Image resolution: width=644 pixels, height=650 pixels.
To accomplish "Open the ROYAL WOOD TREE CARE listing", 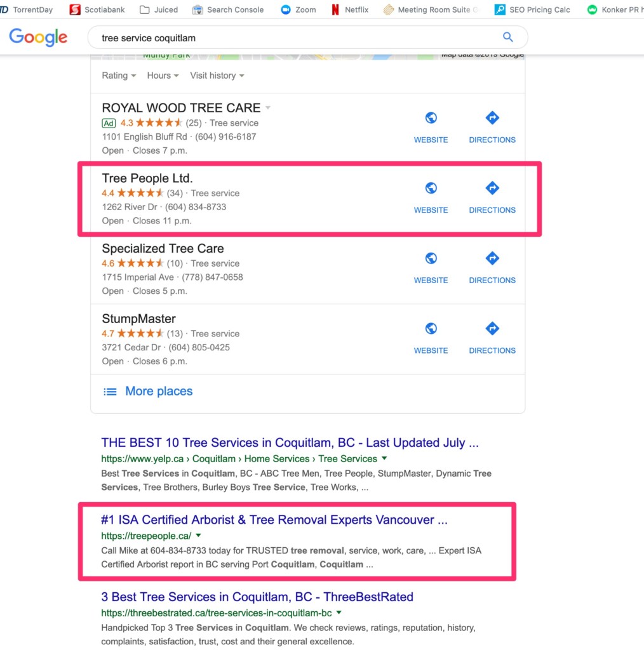I will (x=181, y=108).
